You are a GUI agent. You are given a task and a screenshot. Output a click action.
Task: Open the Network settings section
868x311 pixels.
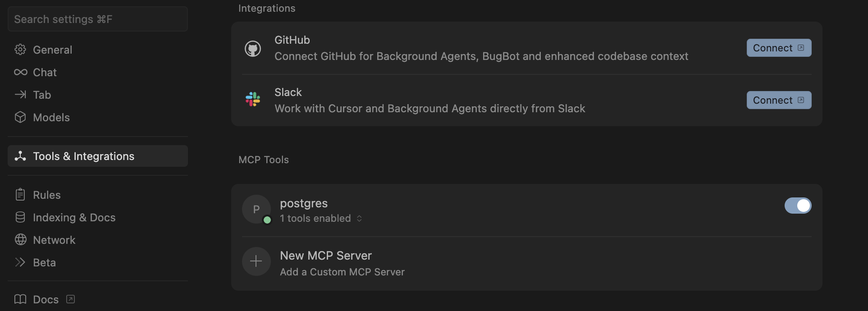click(98, 240)
